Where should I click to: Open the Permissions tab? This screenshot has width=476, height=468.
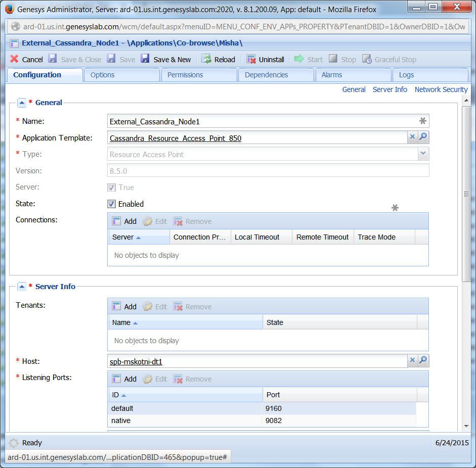[x=199, y=75]
